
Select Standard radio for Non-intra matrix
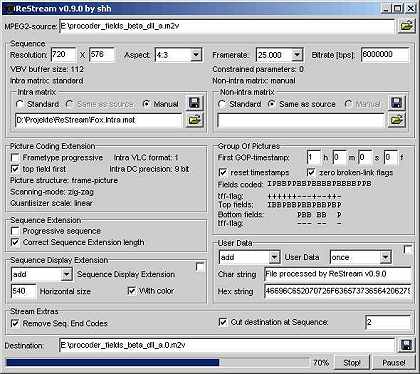222,104
